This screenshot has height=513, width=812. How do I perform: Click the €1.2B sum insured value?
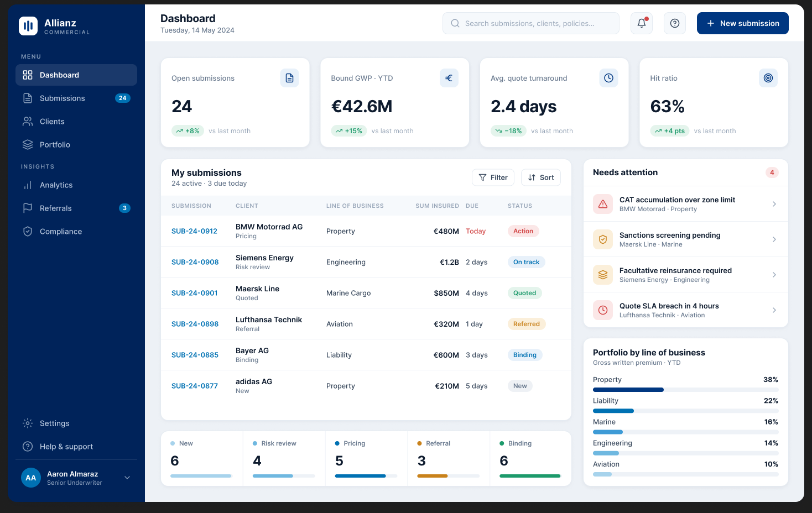(x=449, y=262)
